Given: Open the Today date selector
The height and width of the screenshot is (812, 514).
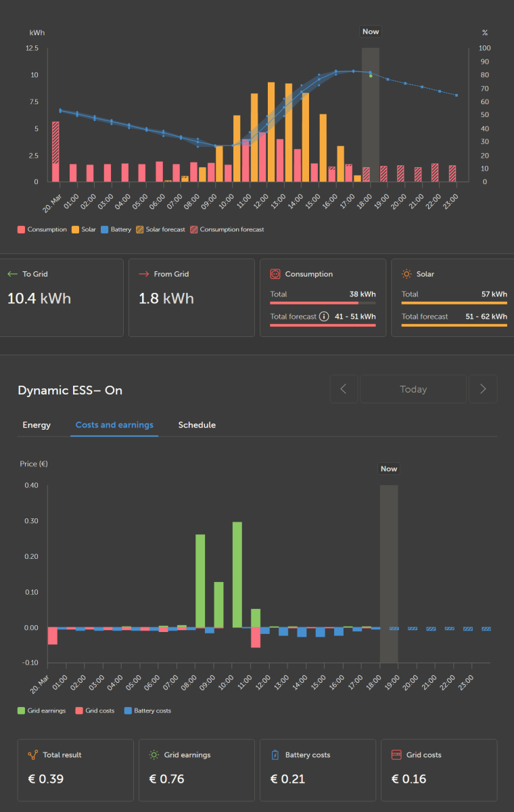Looking at the screenshot, I should tap(413, 389).
